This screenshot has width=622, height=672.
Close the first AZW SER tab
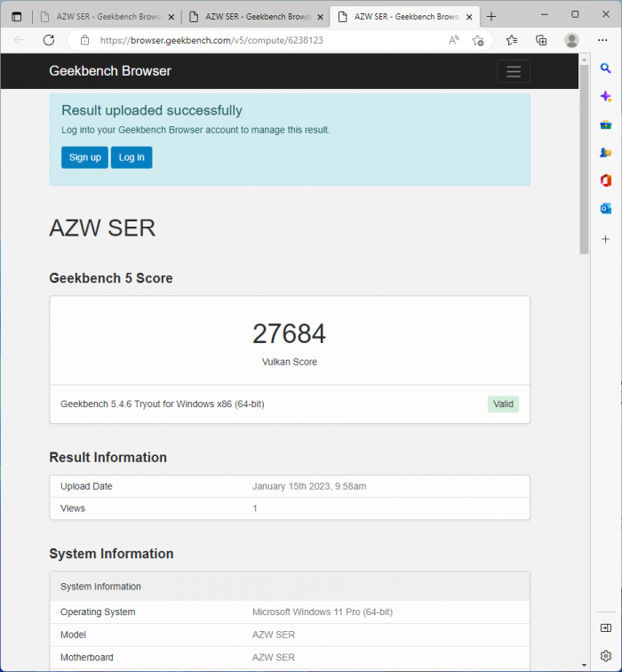pos(171,17)
